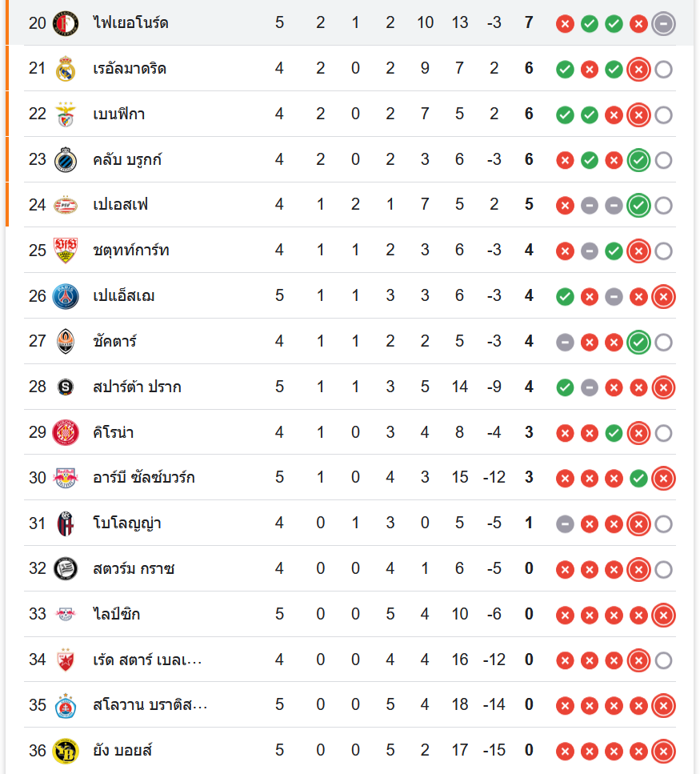
Task: Click the Real Madrid club logo
Action: (x=66, y=69)
